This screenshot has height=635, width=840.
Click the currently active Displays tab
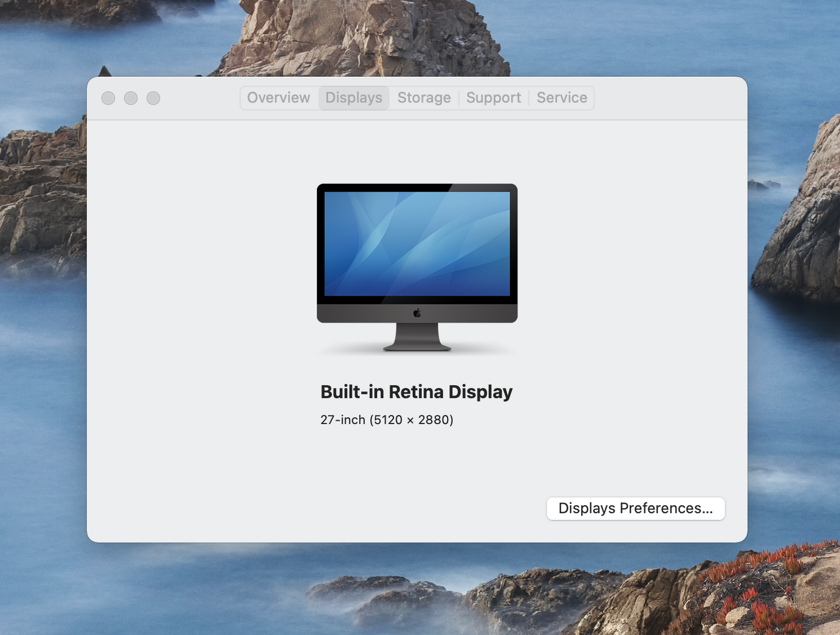click(353, 98)
